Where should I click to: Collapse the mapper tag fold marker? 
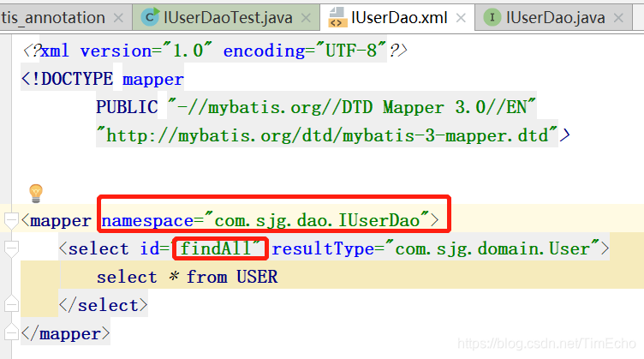(x=11, y=220)
